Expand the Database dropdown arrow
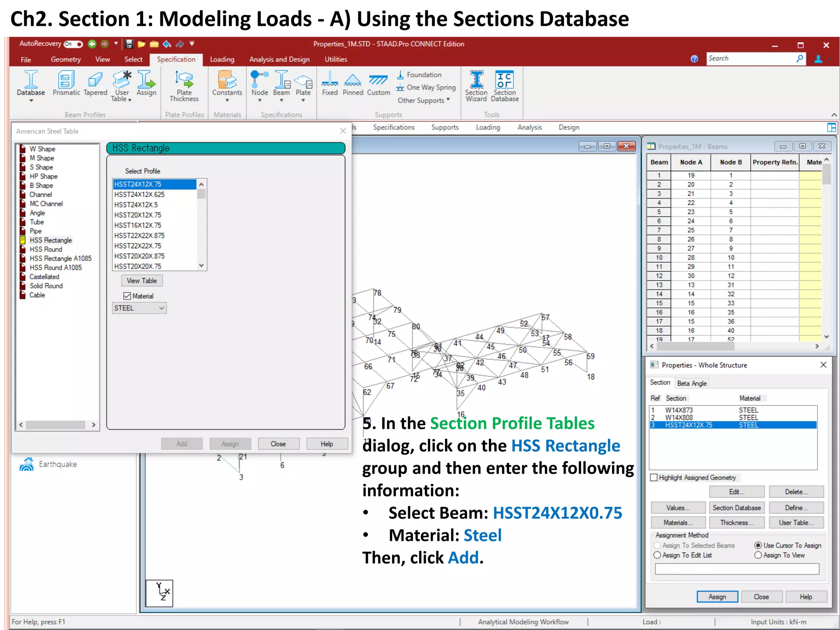840x630 pixels. point(31,100)
